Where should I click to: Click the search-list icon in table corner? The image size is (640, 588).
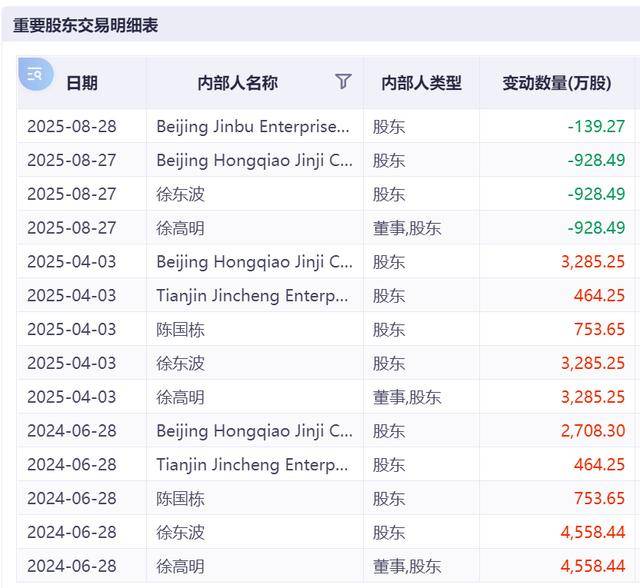(36, 74)
